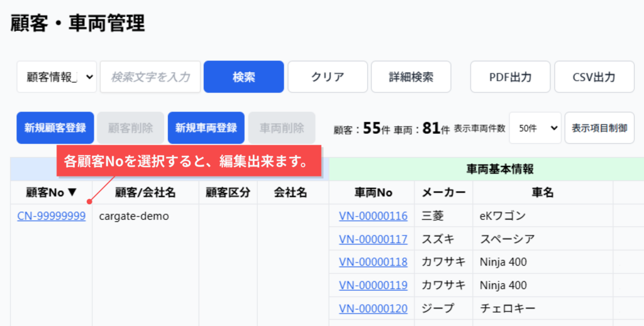The width and height of the screenshot is (644, 326).
Task: Export list with PDF出力 button
Action: [510, 77]
